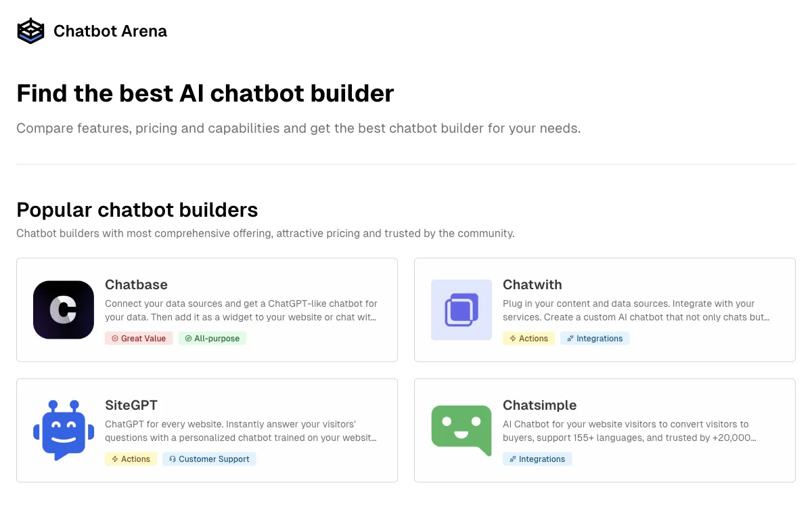Click the Chatwith stacked squares logo
The height and width of the screenshot is (508, 812).
click(x=461, y=310)
